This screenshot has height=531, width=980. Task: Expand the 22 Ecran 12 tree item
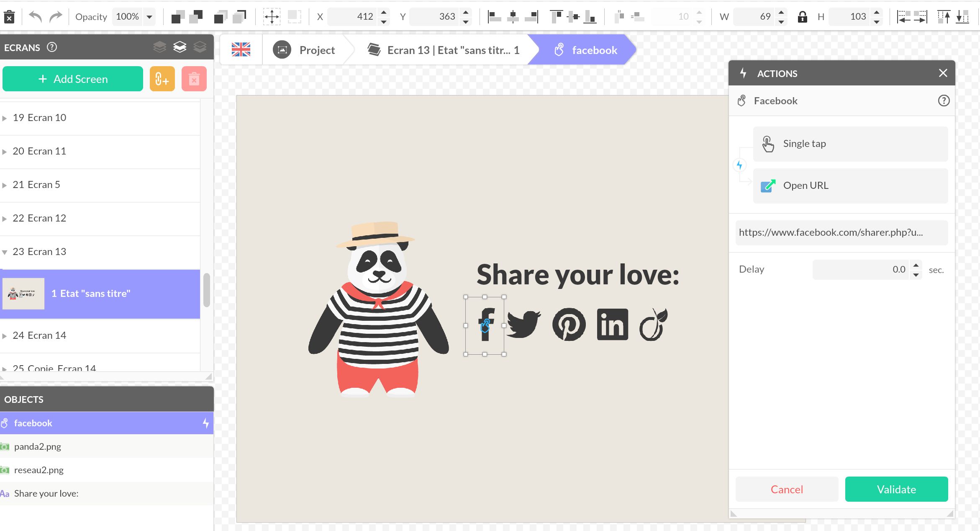click(x=5, y=219)
